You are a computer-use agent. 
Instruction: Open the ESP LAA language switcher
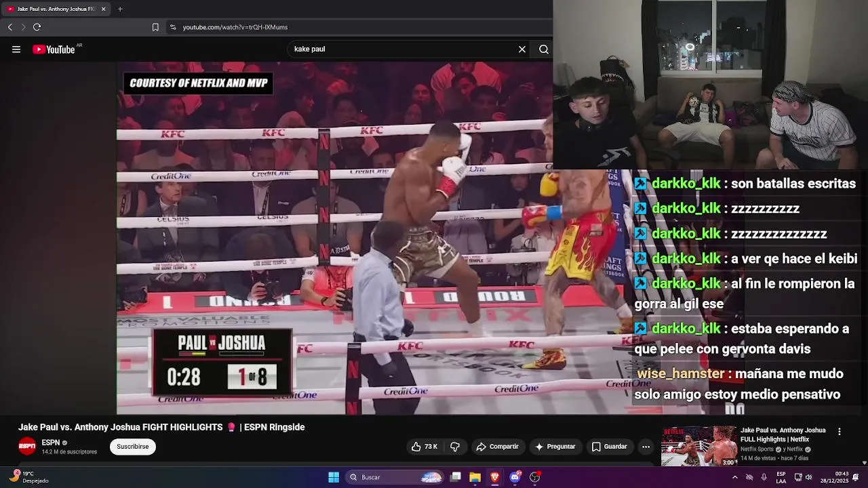point(781,477)
